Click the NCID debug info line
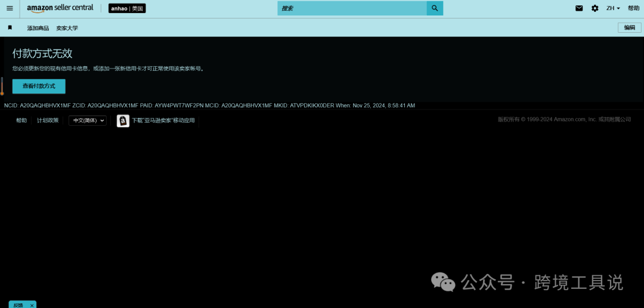644x308 pixels. [209, 105]
